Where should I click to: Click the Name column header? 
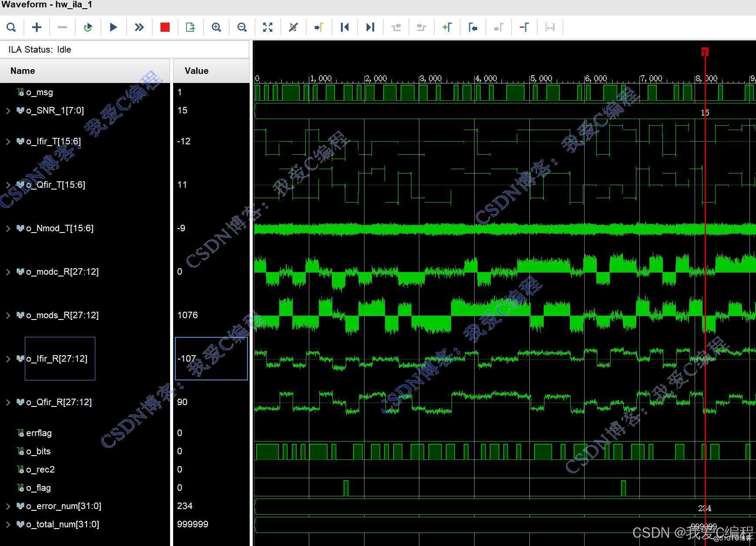[x=23, y=71]
